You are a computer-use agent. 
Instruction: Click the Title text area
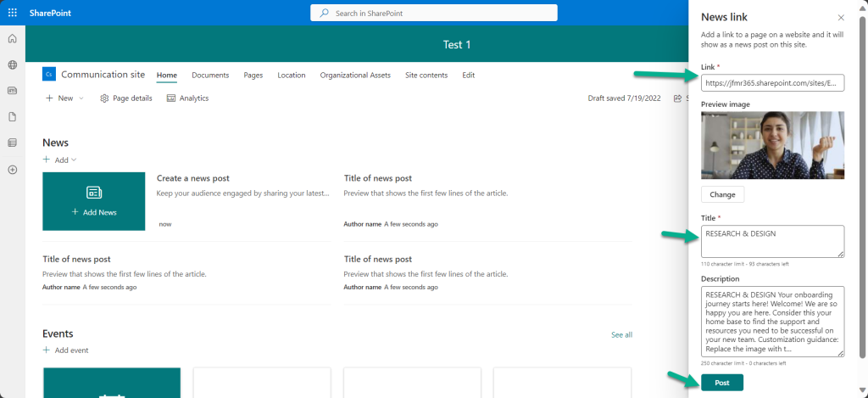pos(772,241)
